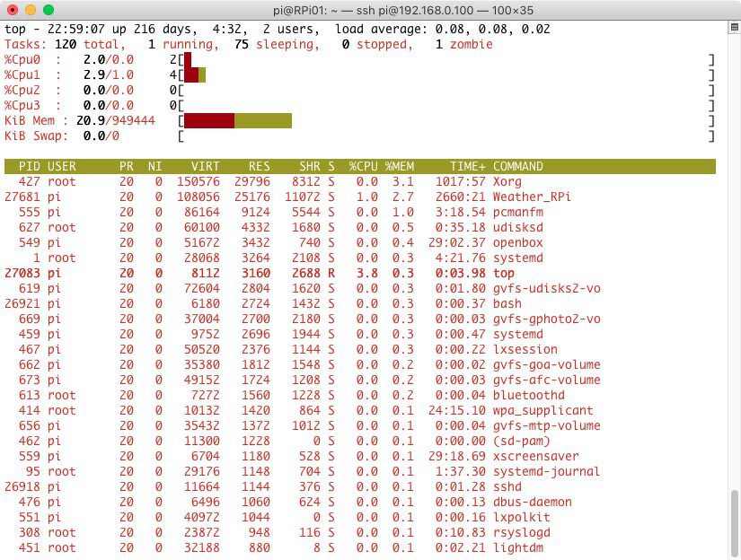Click the 3.8 CPU value of top
This screenshot has width=741, height=560.
tap(367, 274)
